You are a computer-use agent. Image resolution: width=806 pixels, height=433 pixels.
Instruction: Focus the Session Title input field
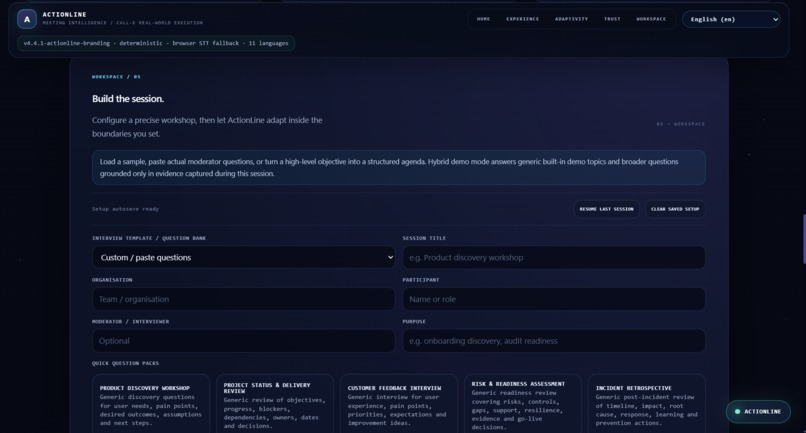(x=554, y=257)
